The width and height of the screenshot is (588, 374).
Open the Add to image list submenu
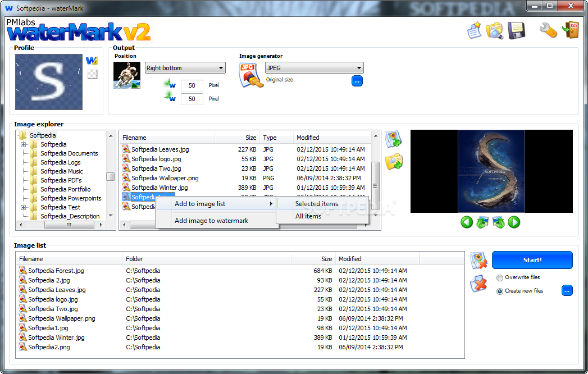coord(216,204)
